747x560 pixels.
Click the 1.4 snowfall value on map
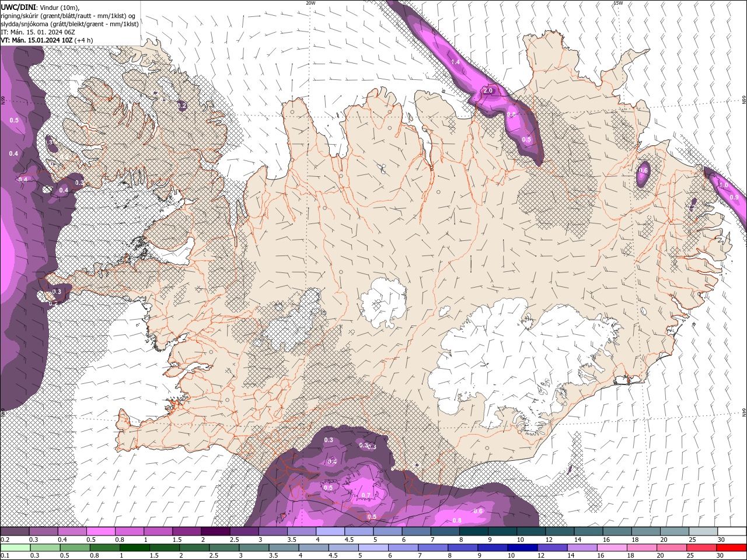coord(456,62)
